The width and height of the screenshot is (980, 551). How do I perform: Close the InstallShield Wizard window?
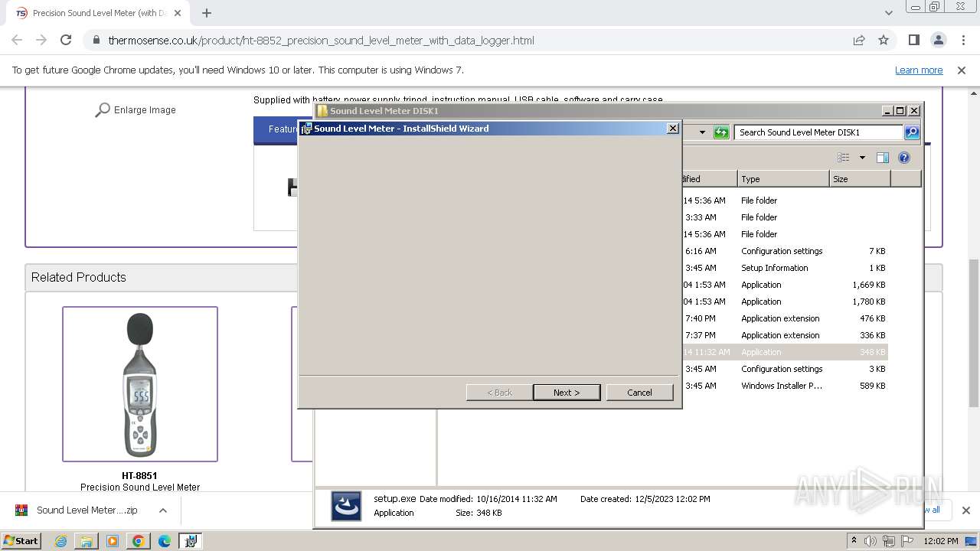672,128
